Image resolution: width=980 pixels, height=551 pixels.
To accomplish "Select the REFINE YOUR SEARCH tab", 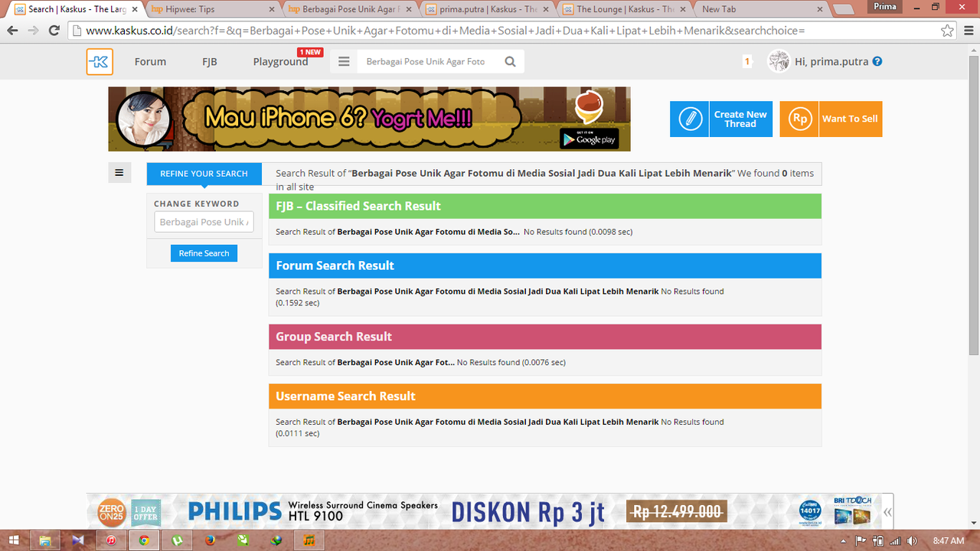I will 204,174.
